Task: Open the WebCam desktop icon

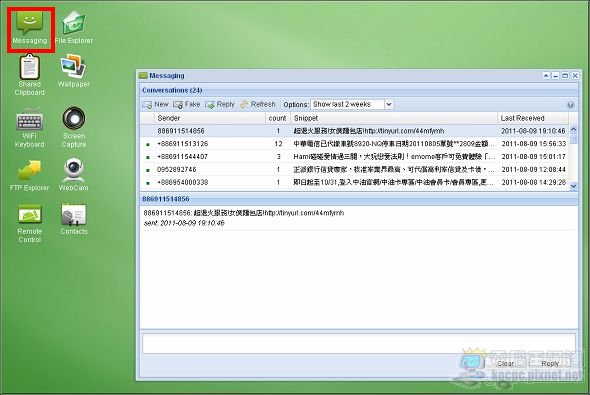Action: pyautogui.click(x=74, y=175)
